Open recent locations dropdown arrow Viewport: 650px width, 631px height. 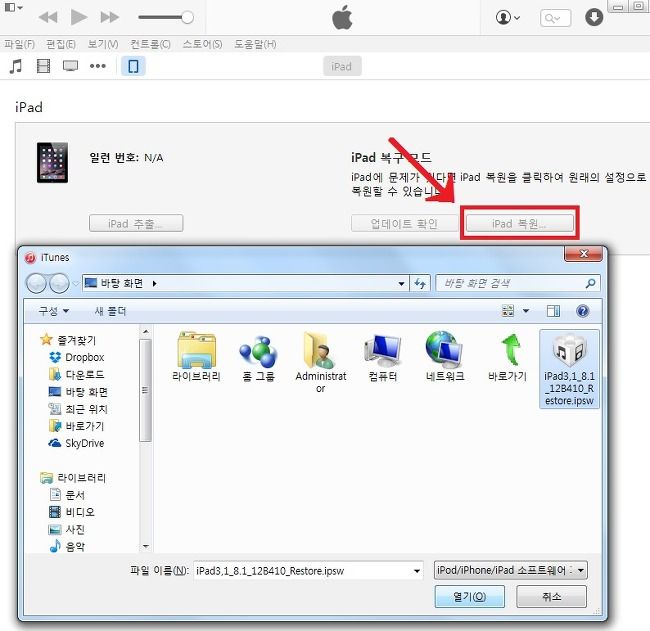tap(76, 284)
